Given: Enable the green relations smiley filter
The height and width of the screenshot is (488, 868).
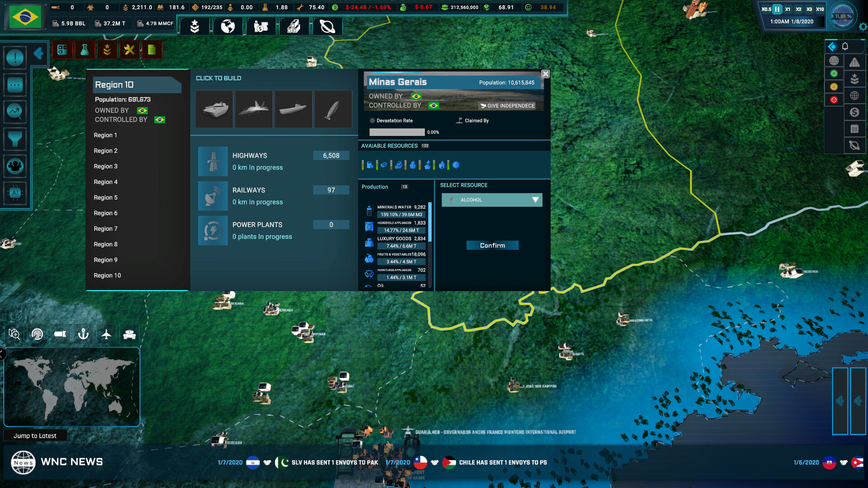Looking at the screenshot, I should click(x=834, y=73).
